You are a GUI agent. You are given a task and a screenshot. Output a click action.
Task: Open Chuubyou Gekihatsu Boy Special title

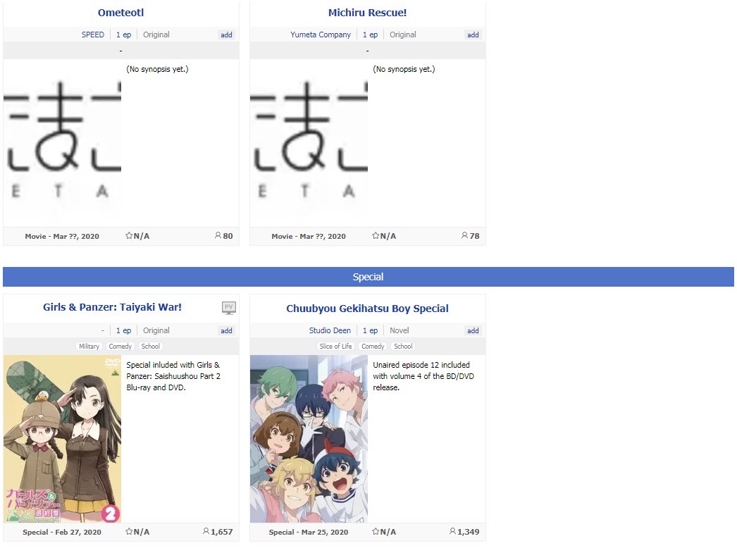point(368,309)
